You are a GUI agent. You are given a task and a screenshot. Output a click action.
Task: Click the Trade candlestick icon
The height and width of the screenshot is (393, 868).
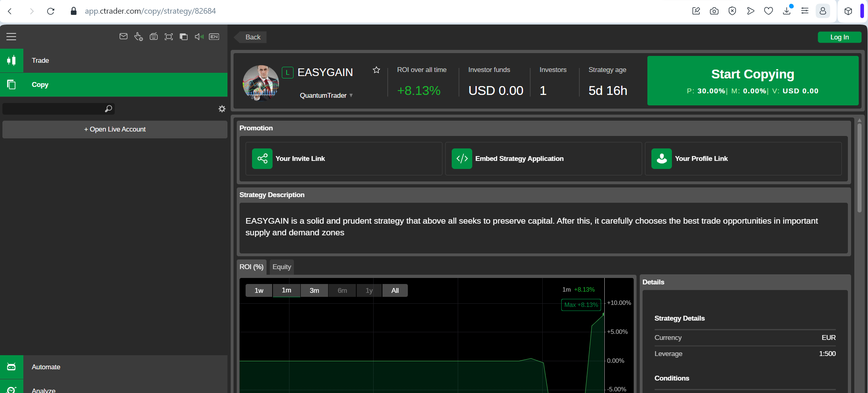[12, 60]
